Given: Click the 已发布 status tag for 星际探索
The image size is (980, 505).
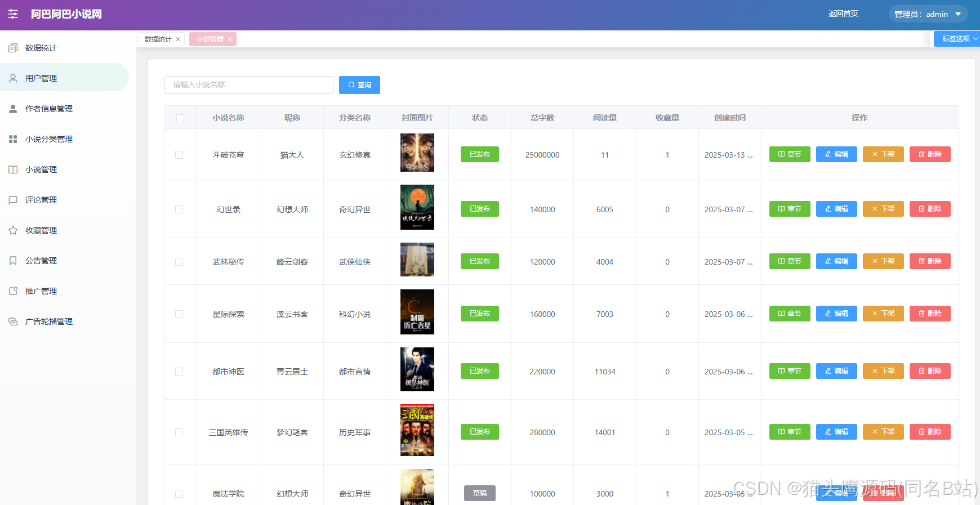Looking at the screenshot, I should tap(480, 314).
